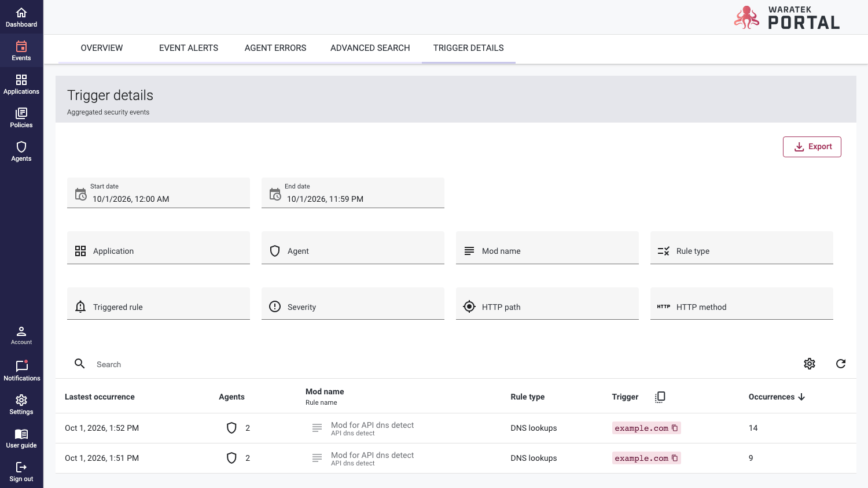
Task: Sort by Lastest occurrence column header
Action: (100, 397)
